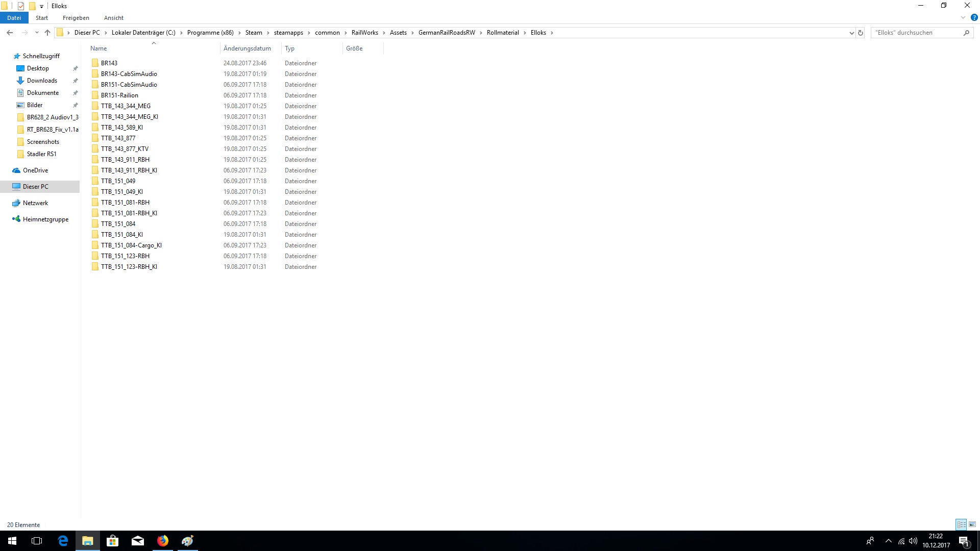Click the Elloks search input field
The image size is (980, 551).
916,33
